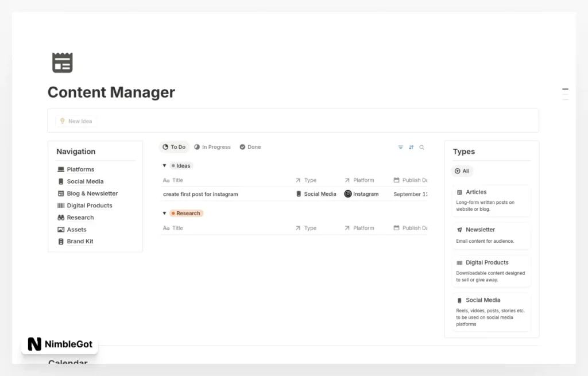Click the Ideas group tag
Viewport: 588px width, 376px height.
pyautogui.click(x=181, y=166)
